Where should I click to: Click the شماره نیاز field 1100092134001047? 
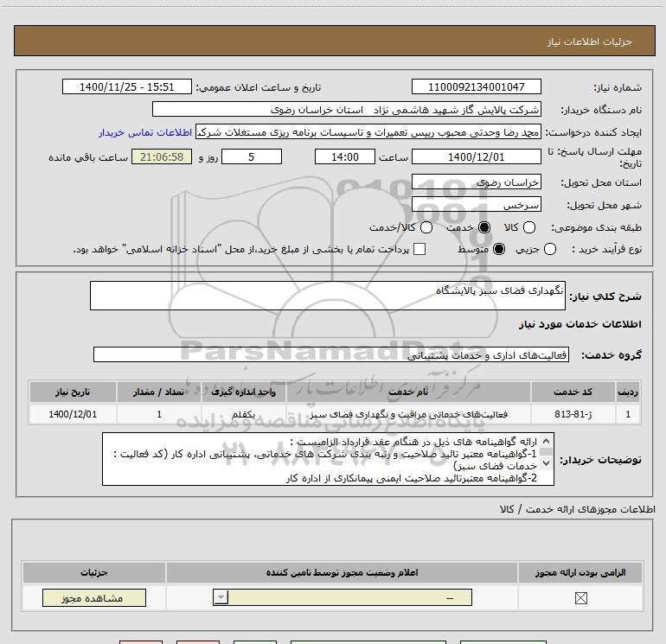coord(476,86)
